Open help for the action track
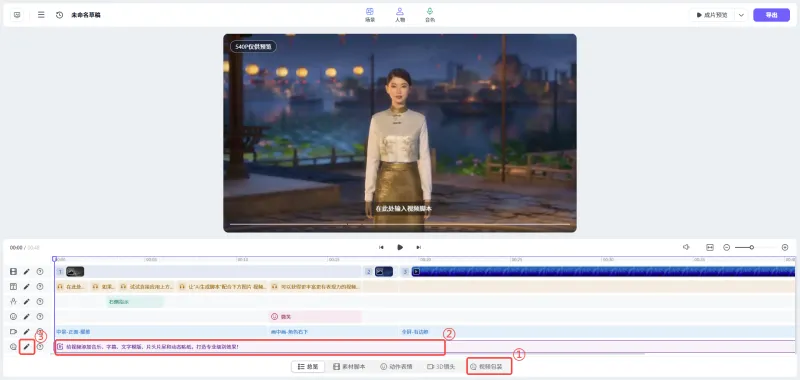800x380 pixels. click(x=40, y=301)
